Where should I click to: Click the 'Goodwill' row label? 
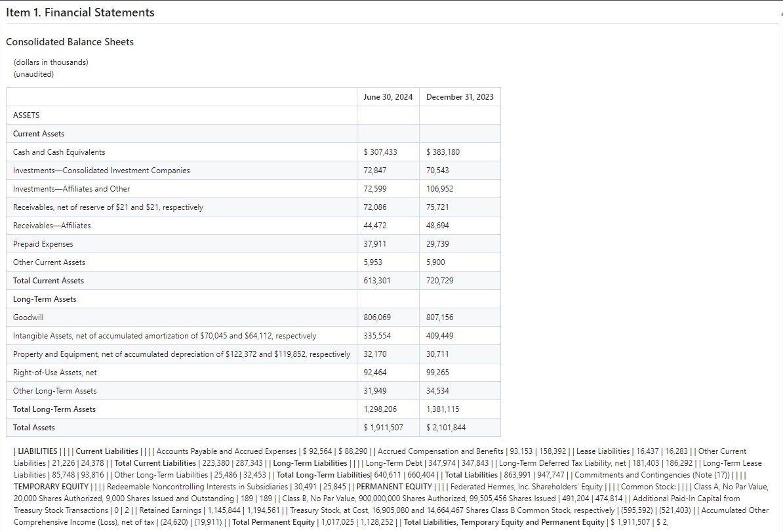click(x=28, y=317)
